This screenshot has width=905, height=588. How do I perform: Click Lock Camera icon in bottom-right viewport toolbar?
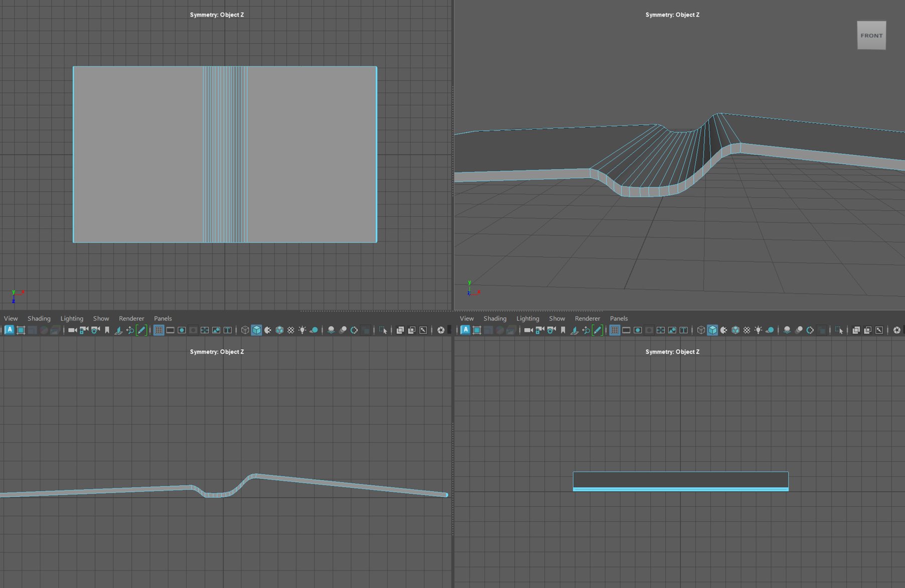click(540, 330)
